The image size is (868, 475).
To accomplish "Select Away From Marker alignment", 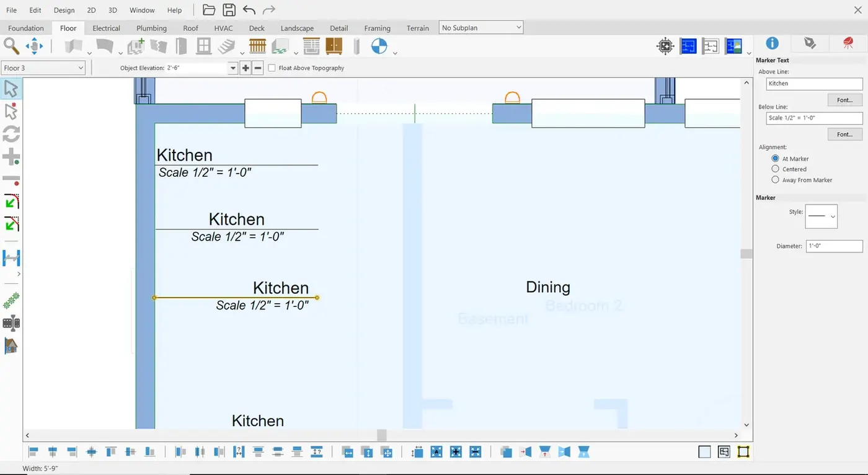I will pyautogui.click(x=775, y=180).
